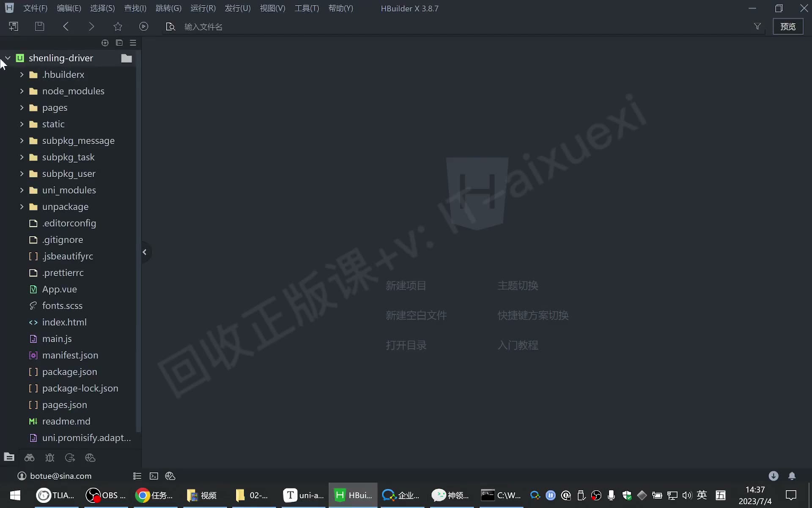The image size is (812, 508).
Task: Click the notification bell icon
Action: pos(792,476)
